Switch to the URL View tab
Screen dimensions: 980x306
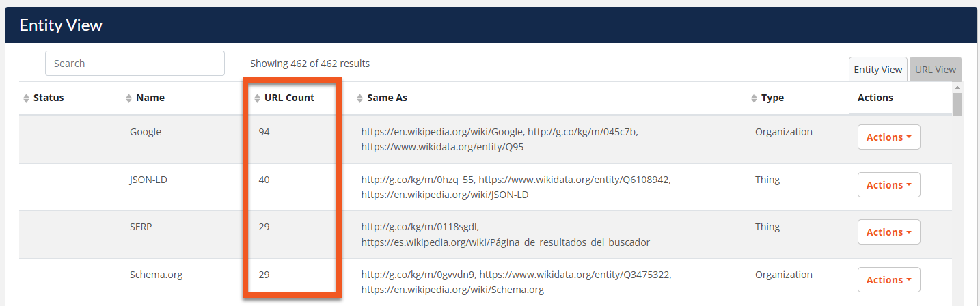[936, 70]
